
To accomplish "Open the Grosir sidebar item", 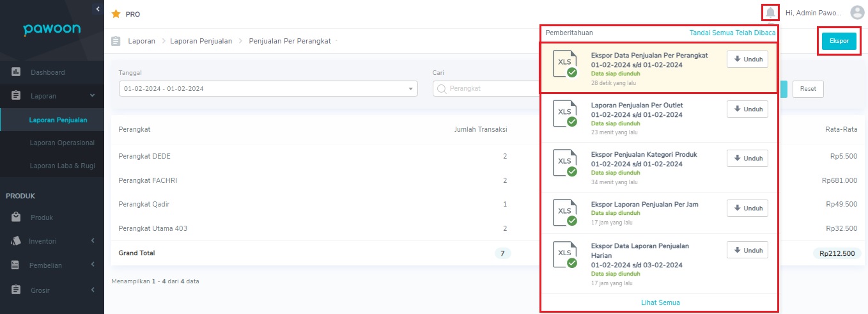I will (52, 290).
